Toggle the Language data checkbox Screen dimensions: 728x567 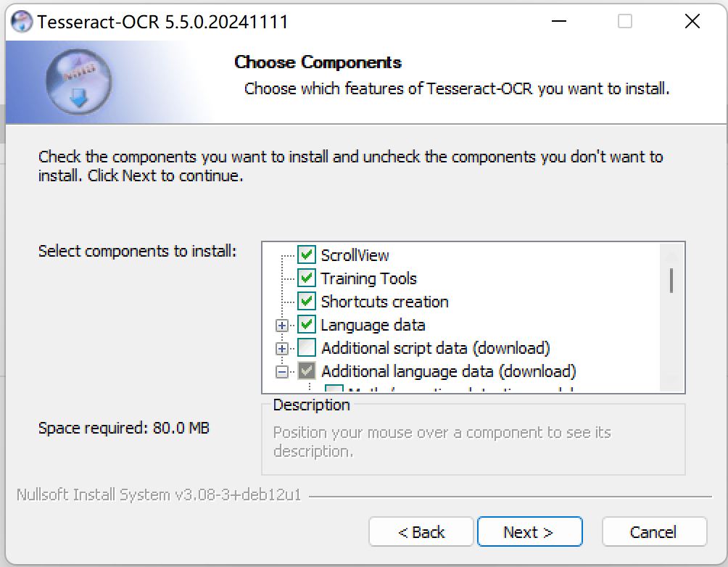point(307,325)
